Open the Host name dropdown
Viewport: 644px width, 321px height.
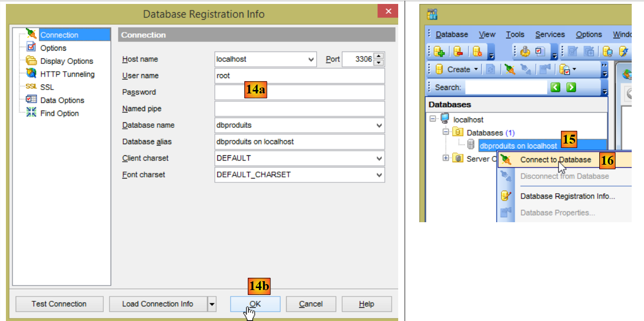[311, 59]
